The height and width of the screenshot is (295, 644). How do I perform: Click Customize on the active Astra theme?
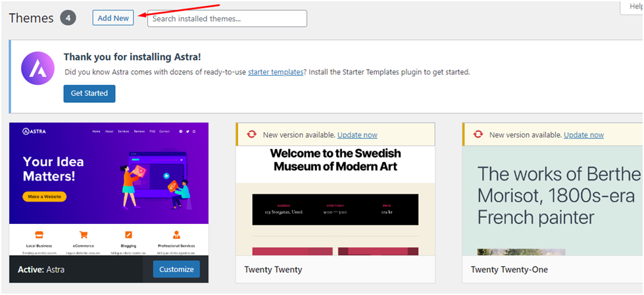(176, 269)
